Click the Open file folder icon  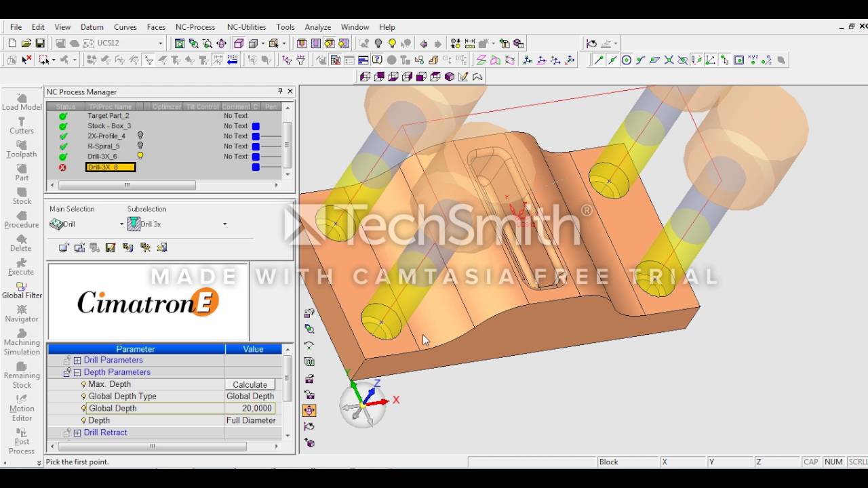[26, 43]
